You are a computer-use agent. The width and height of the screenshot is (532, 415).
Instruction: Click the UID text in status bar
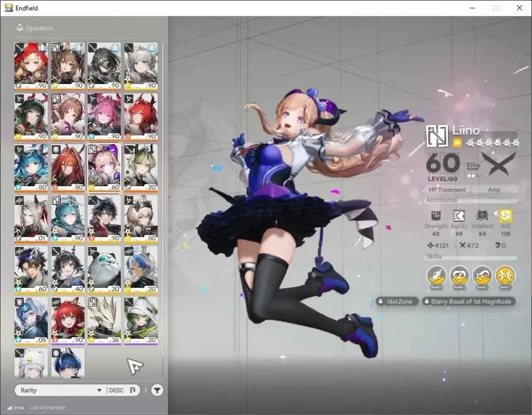click(47, 408)
